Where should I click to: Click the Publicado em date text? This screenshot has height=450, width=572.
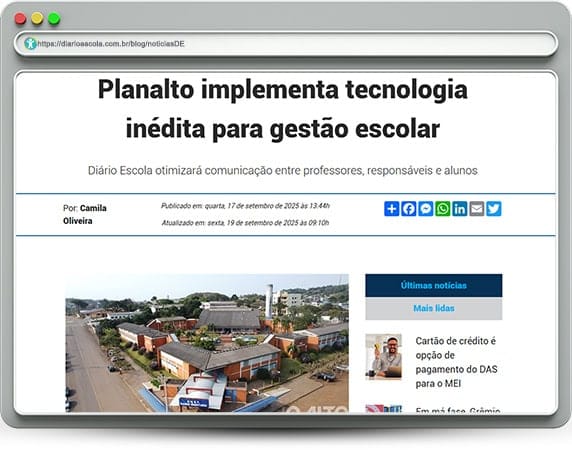click(246, 206)
